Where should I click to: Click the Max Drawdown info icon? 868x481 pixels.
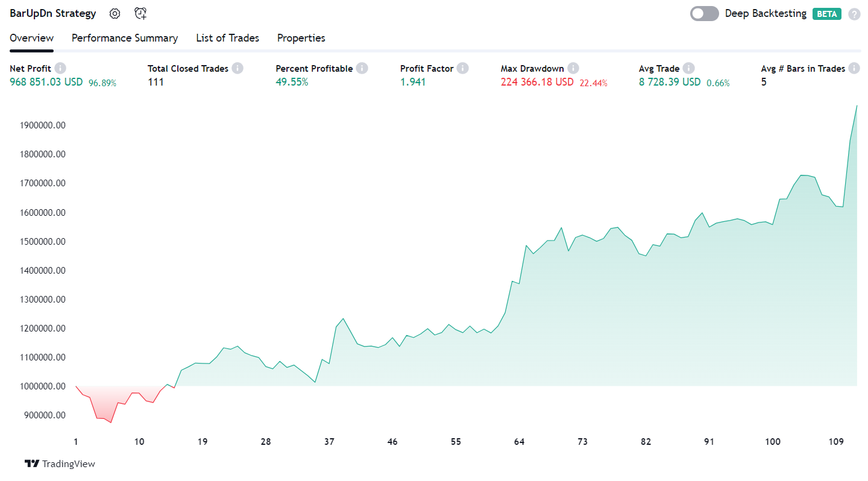coord(573,69)
